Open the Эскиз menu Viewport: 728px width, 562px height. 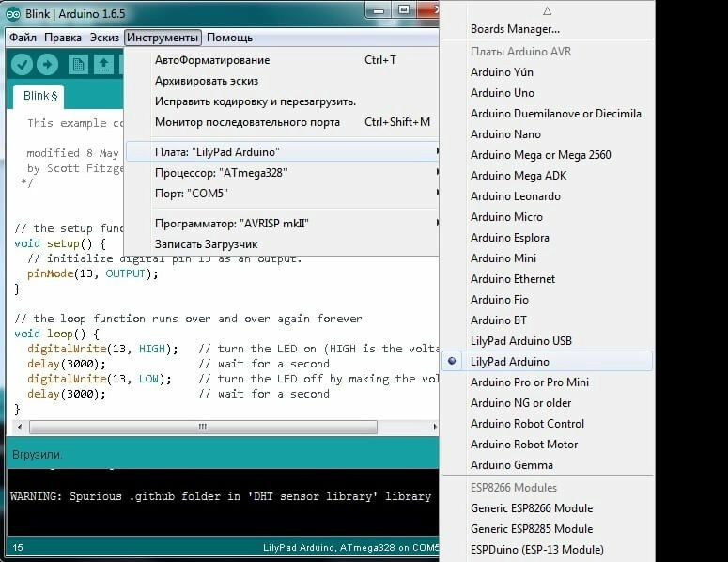[104, 38]
